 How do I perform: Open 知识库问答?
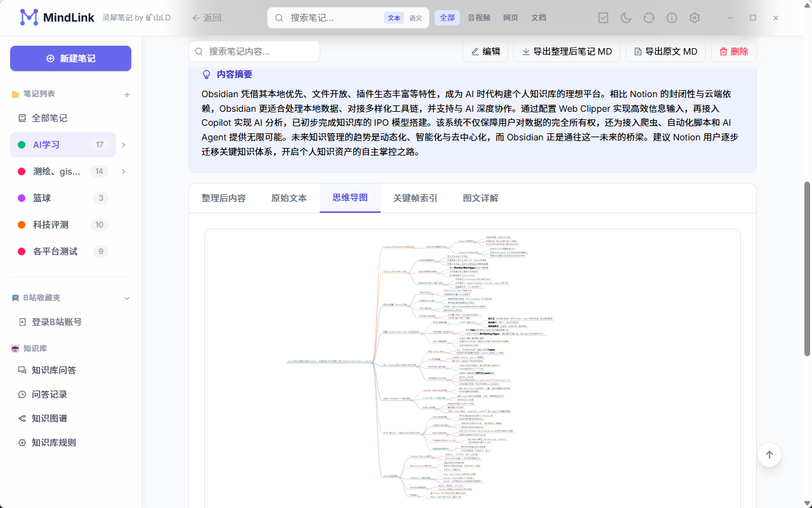[70, 370]
